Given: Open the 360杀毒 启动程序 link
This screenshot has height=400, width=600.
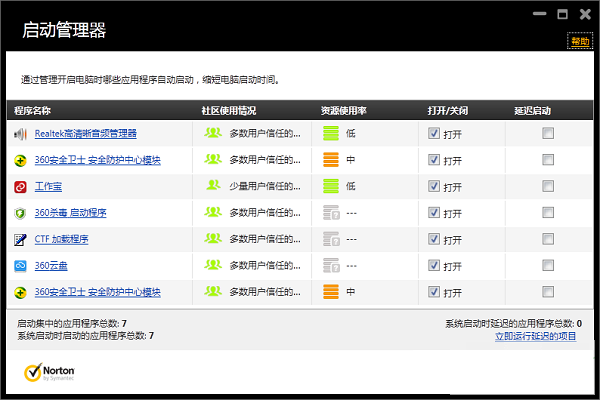Looking at the screenshot, I should (x=71, y=213).
